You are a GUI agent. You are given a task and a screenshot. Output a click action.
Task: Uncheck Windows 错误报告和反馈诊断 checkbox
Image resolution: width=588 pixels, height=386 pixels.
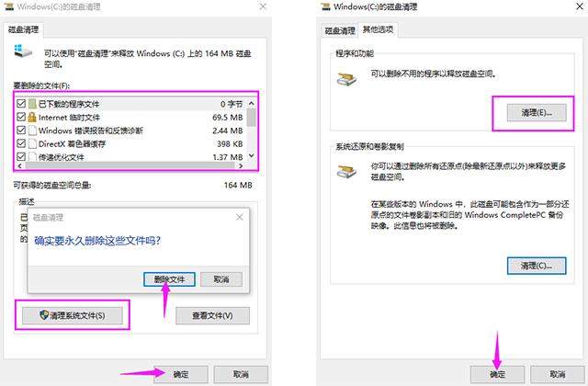coord(21,131)
